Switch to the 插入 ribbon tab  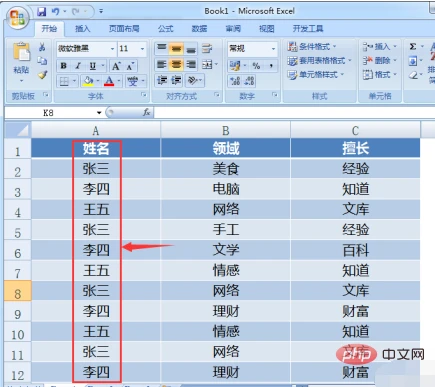point(82,29)
